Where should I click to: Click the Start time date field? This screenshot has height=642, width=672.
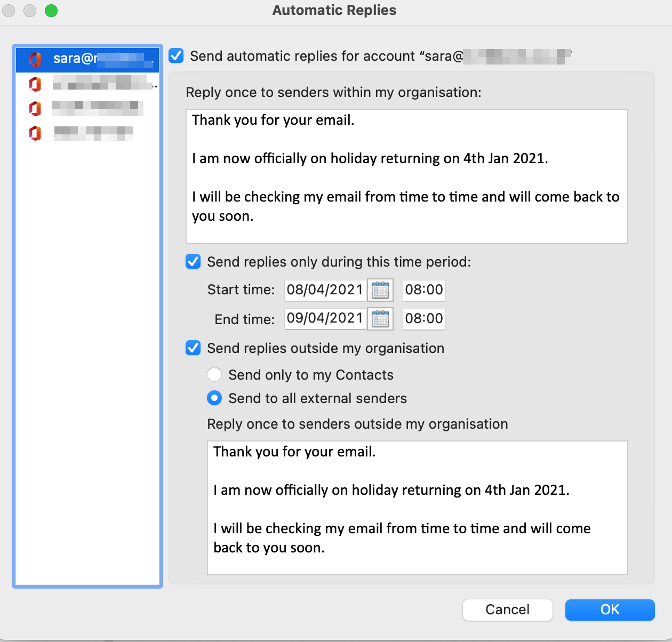(x=324, y=290)
